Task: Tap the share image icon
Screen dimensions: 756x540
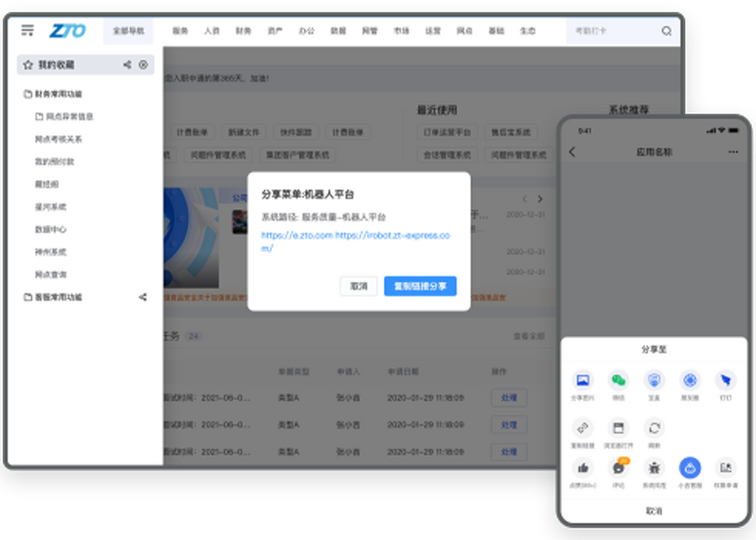Action: 582,381
